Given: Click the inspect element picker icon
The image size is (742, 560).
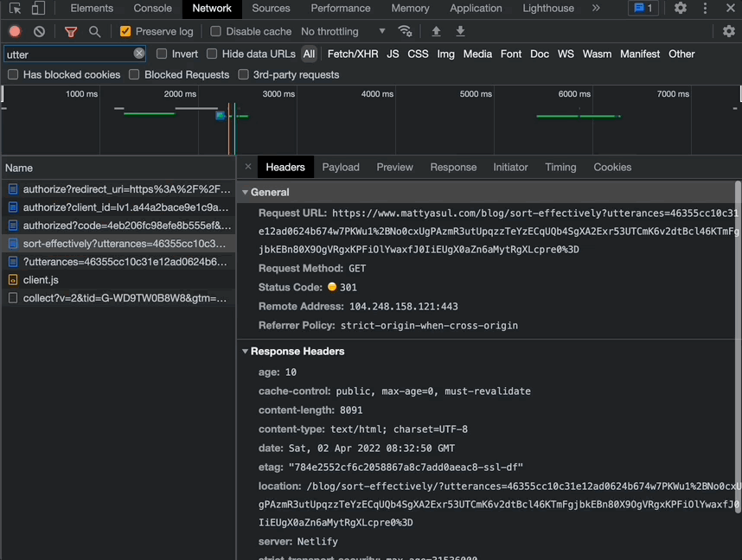Looking at the screenshot, I should coord(15,9).
